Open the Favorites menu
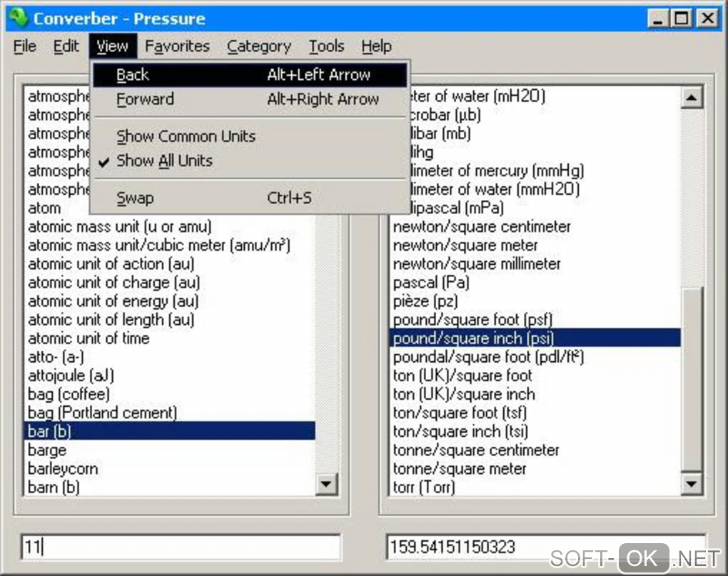 [x=177, y=46]
